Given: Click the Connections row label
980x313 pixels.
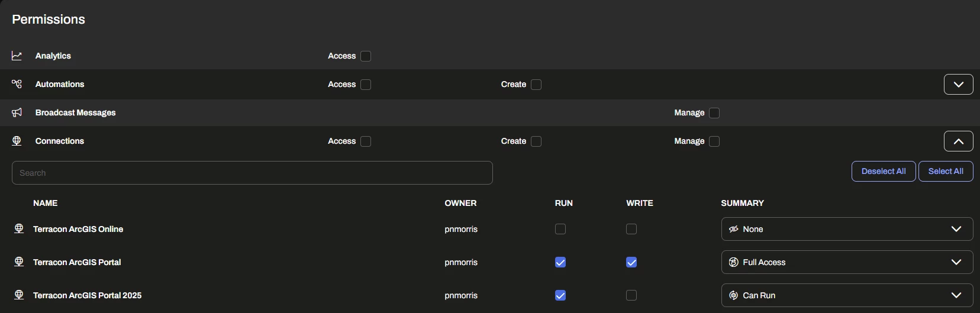Looking at the screenshot, I should [60, 141].
